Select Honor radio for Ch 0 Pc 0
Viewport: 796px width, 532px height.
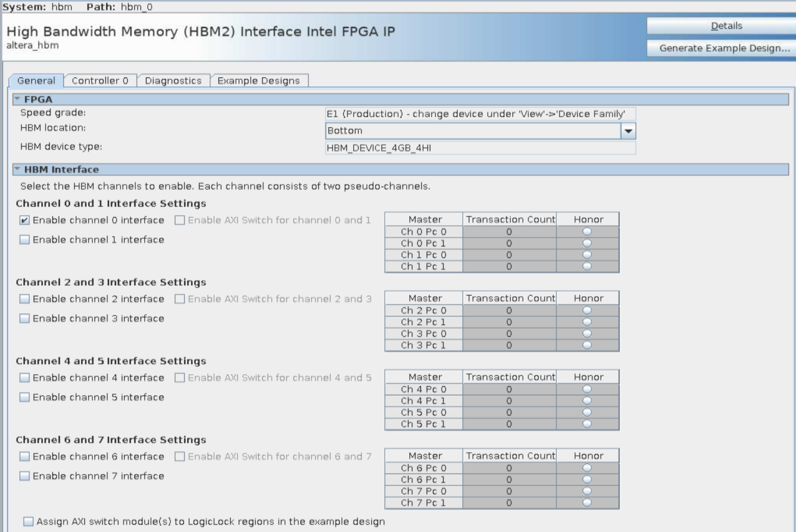[x=588, y=231]
